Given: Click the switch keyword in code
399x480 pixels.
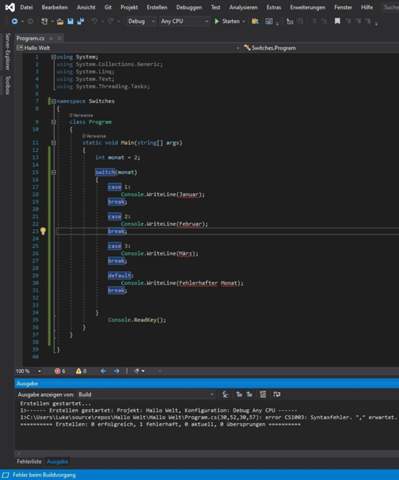Looking at the screenshot, I should tap(105, 172).
